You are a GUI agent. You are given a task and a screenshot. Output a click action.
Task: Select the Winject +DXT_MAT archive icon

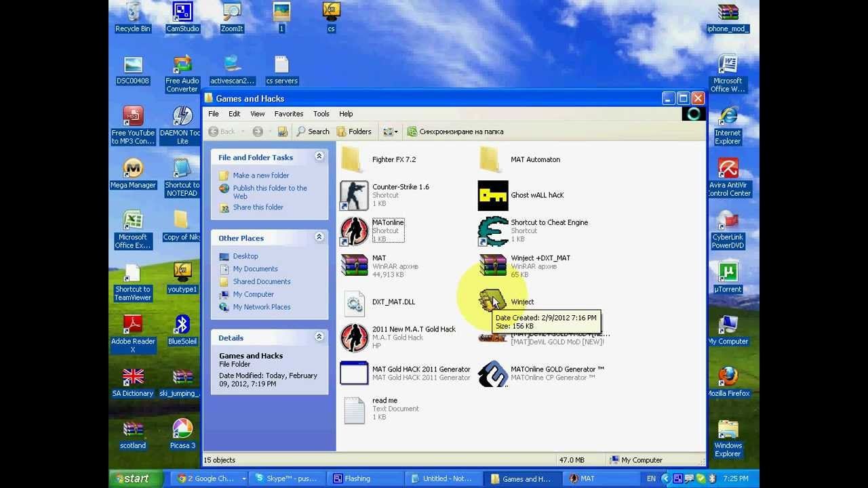pyautogui.click(x=493, y=266)
